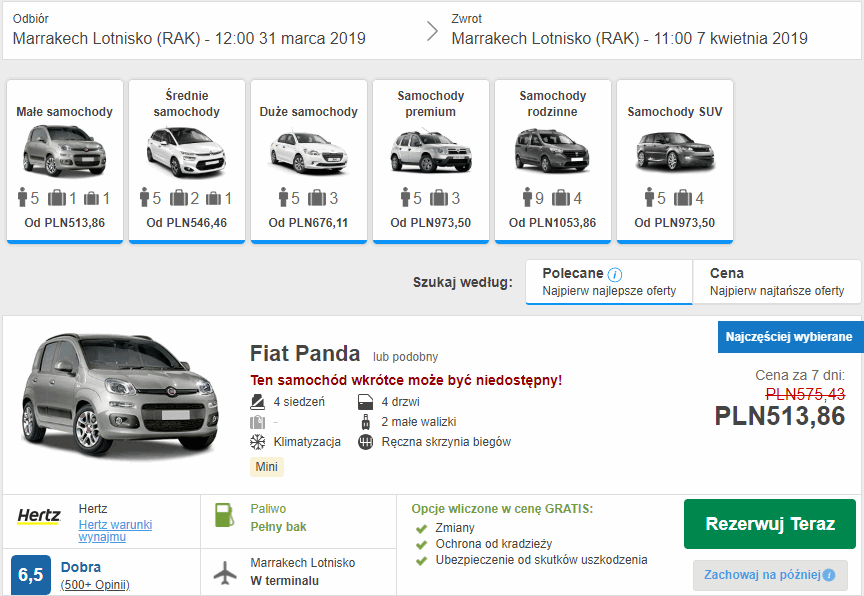Click the Ten samochód wkrótce może być niedostępny warning
Viewport: 864px width, 596px height.
[x=406, y=381]
